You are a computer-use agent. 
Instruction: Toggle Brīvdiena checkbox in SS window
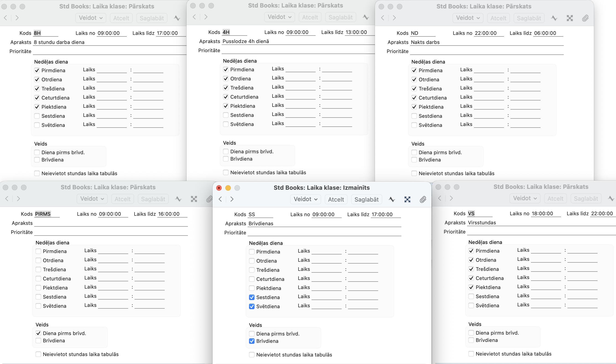(x=252, y=341)
